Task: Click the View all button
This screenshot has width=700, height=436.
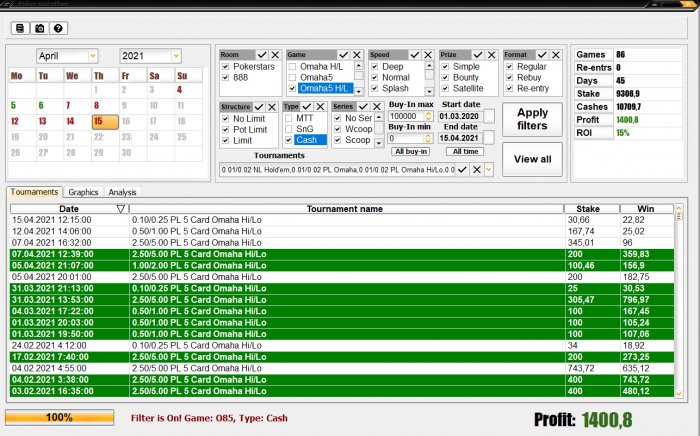Action: [532, 159]
